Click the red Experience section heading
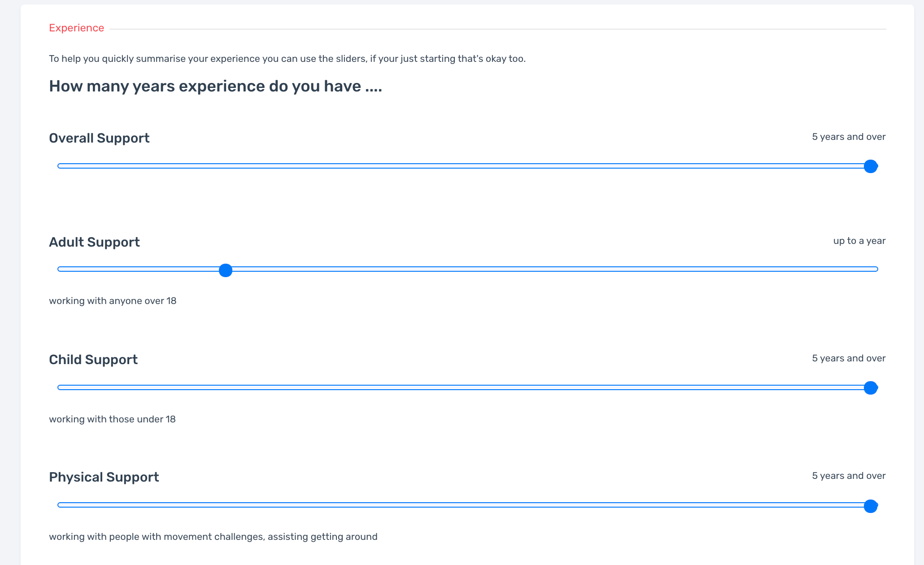 point(76,28)
